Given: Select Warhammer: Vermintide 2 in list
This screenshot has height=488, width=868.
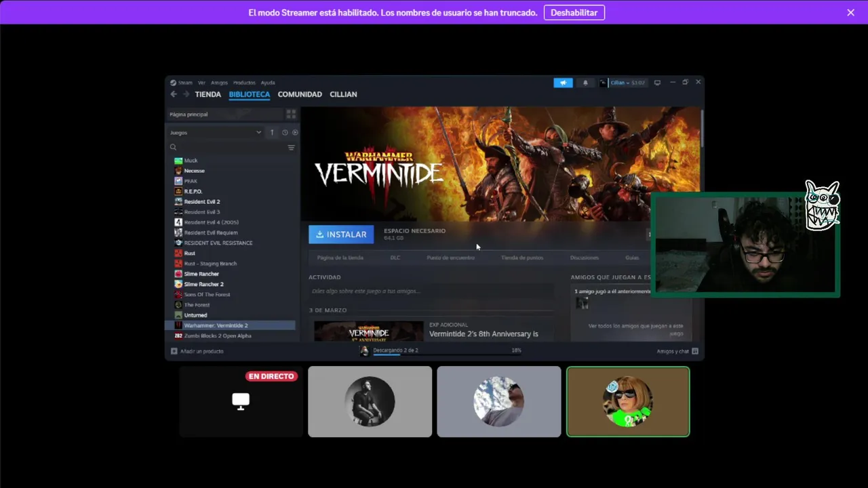Looking at the screenshot, I should (x=231, y=325).
